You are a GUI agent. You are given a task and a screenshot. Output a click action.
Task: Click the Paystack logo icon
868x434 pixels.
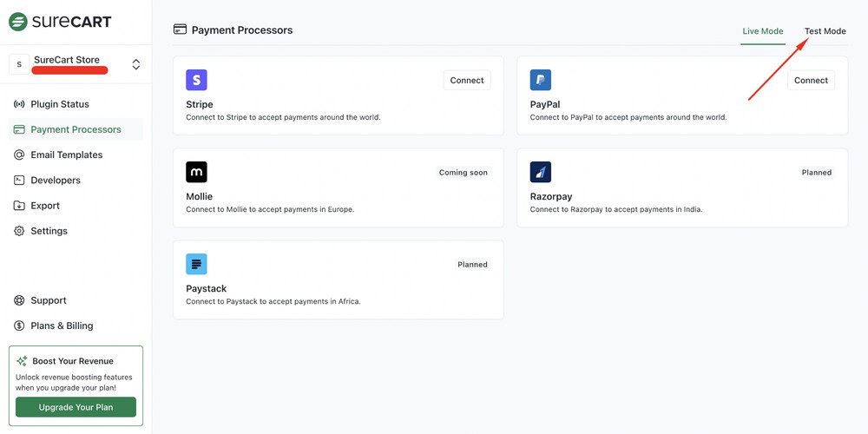tap(196, 264)
